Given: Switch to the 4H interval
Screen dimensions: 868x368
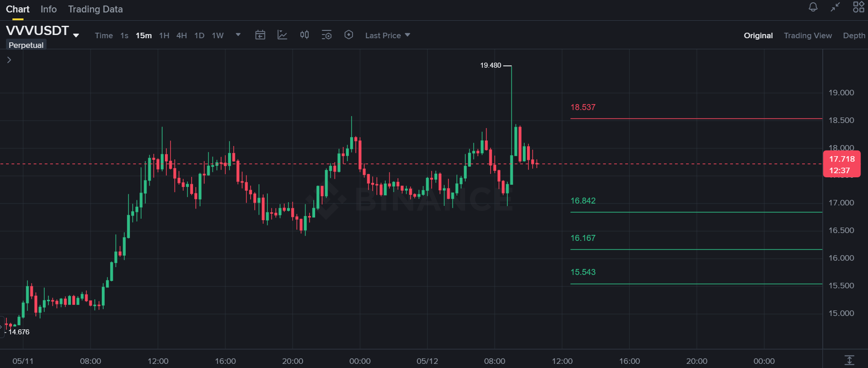Looking at the screenshot, I should (182, 35).
